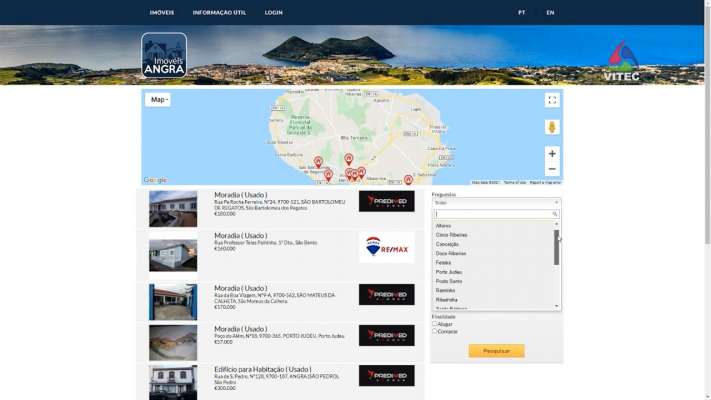This screenshot has height=400, width=711.
Task: Toggle fullscreen map view
Action: pos(552,100)
